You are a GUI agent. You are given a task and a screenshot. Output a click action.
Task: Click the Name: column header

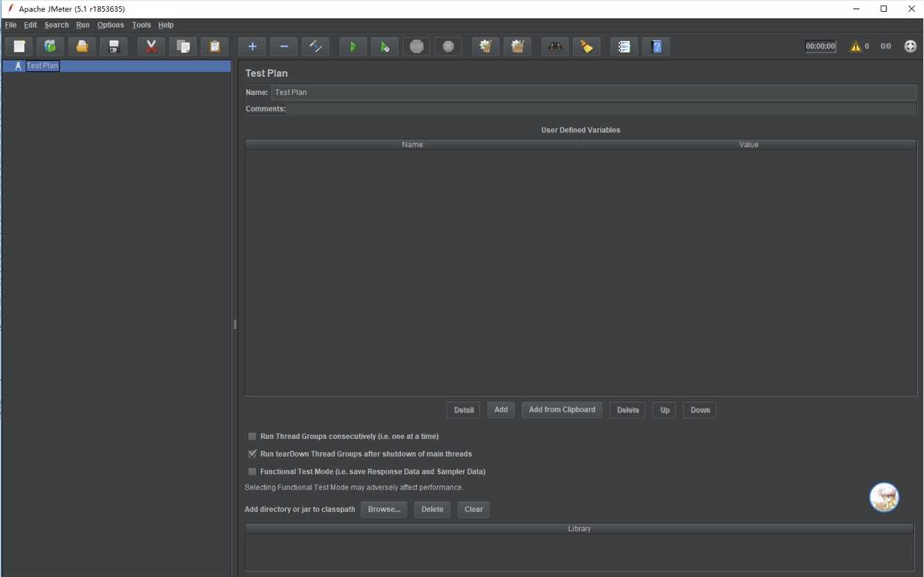[413, 144]
